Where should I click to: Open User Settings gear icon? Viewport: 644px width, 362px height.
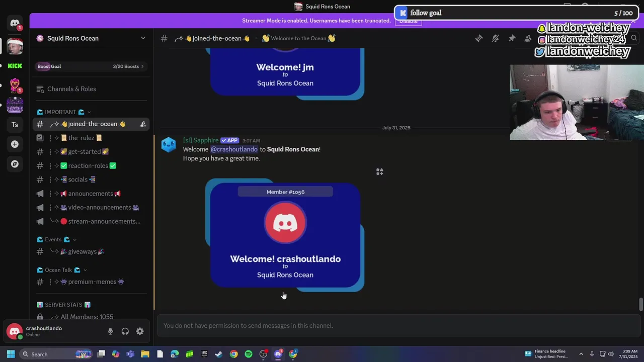[140, 331]
